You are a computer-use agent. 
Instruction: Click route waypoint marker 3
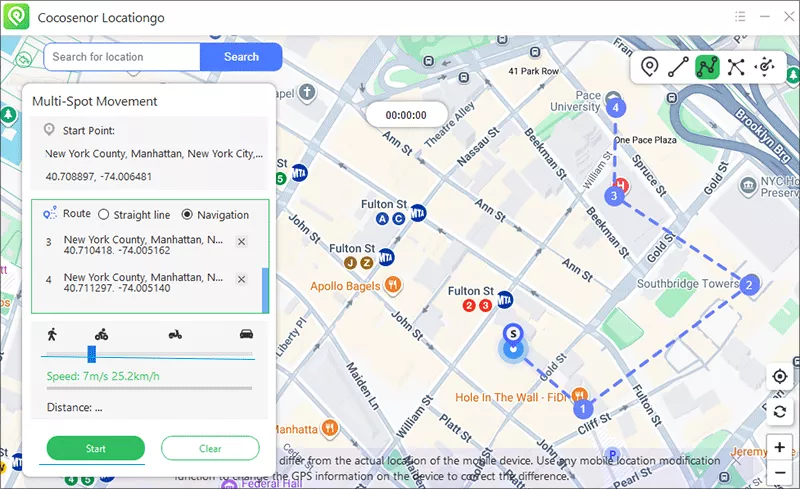[x=614, y=196]
